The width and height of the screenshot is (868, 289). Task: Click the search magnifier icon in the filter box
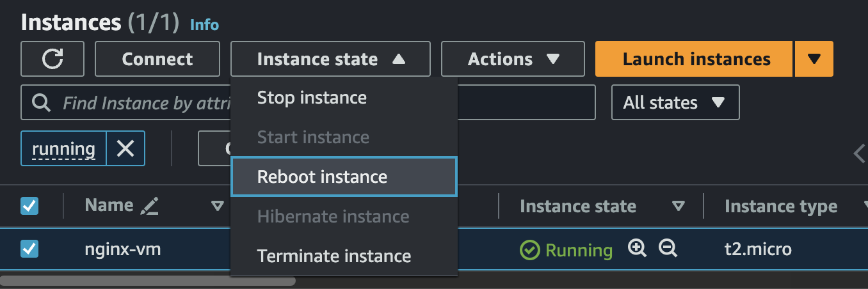coord(42,102)
